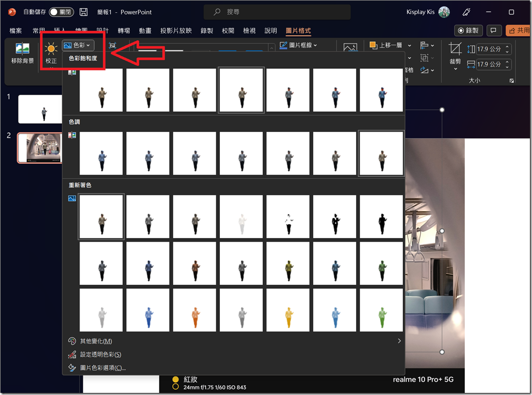Open the 大小 (Size) dialog launcher

[x=511, y=80]
